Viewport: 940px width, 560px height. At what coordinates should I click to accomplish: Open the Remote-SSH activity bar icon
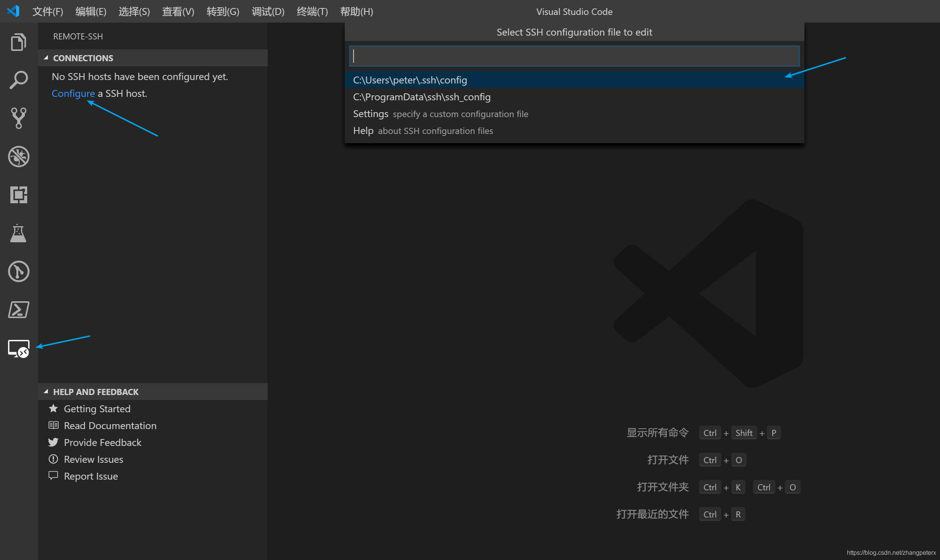18,349
